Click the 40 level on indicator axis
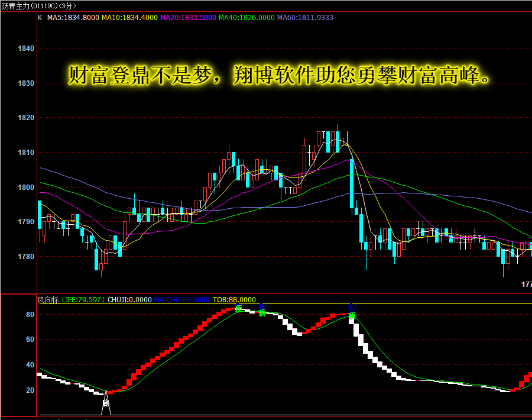The width and height of the screenshot is (532, 420). 30,365
